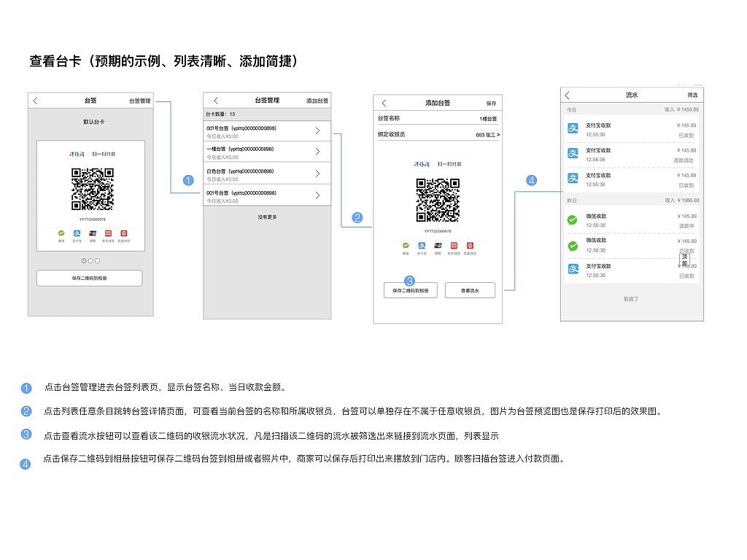Screen dimensions: 747x560
Task: Tap Alipay icon under 默认台卡 QR code
Action: [77, 233]
